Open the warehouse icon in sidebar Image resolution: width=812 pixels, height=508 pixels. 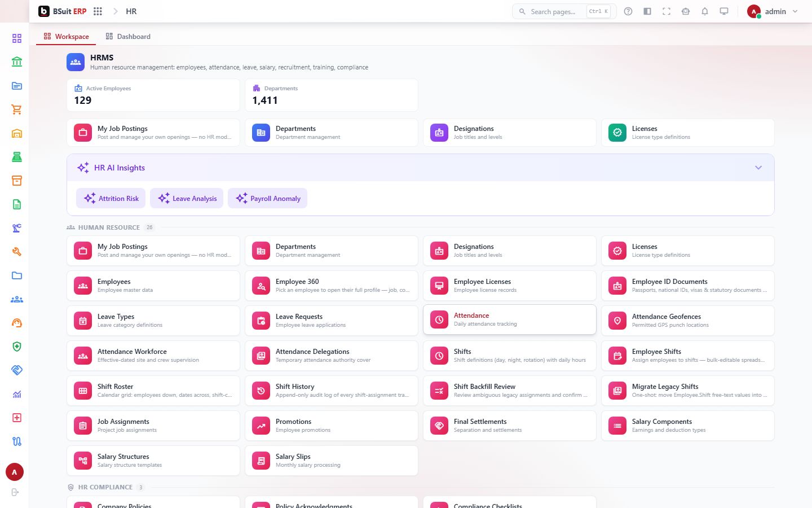(17, 133)
